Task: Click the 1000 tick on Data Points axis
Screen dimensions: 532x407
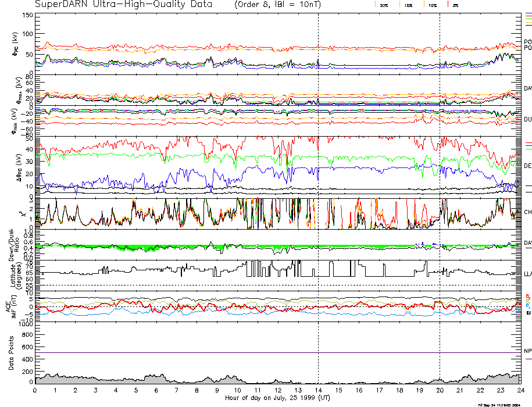Action: pyautogui.click(x=24, y=324)
